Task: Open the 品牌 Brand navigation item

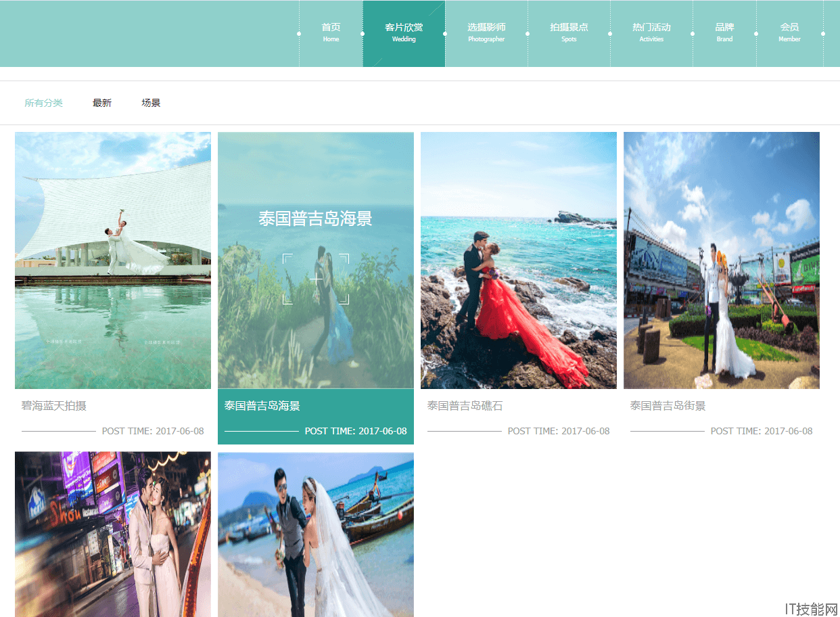Action: tap(724, 33)
